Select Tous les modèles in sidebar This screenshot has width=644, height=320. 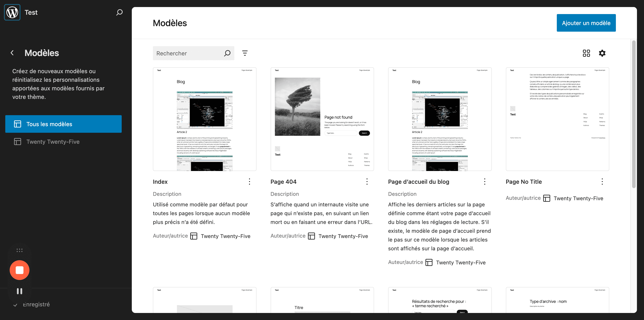[x=63, y=124]
